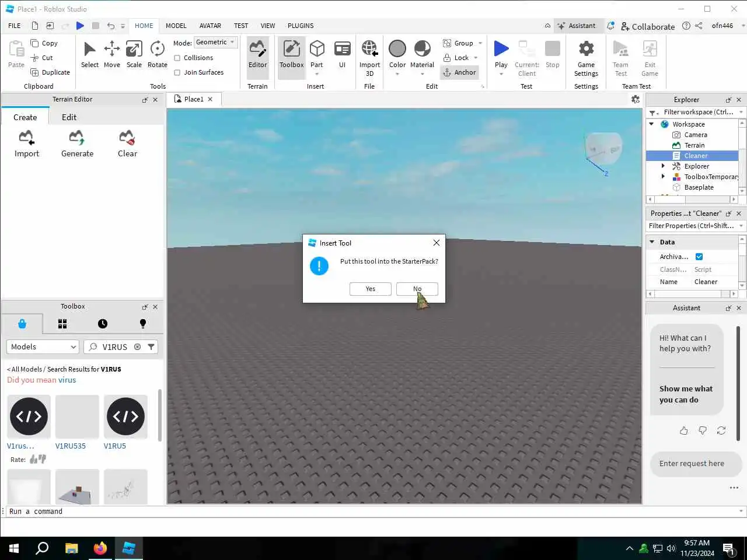Open the FILE menu
The image size is (747, 560).
[x=15, y=26]
